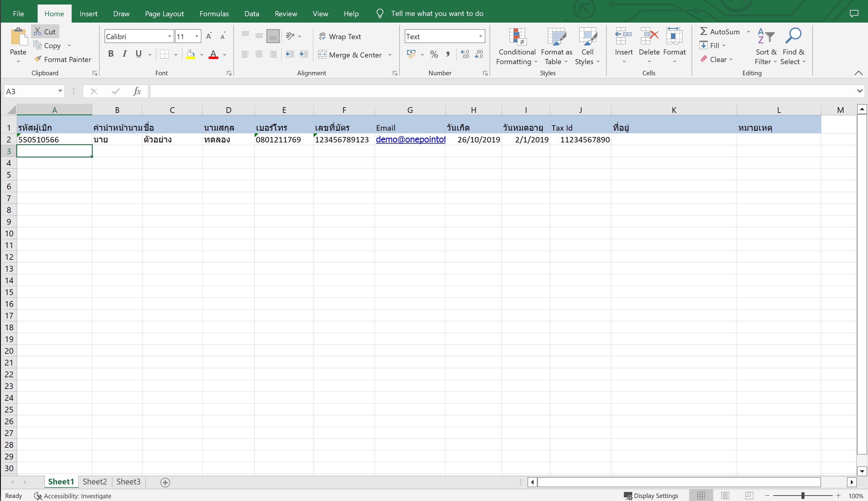
Task: Align text left in cell
Action: point(245,54)
